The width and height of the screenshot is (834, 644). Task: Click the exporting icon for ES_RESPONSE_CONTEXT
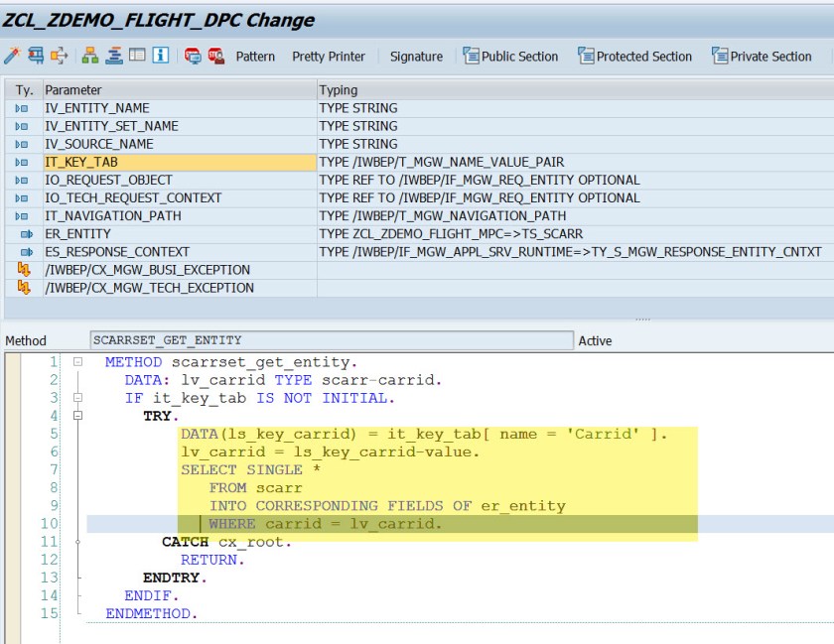coord(26,252)
